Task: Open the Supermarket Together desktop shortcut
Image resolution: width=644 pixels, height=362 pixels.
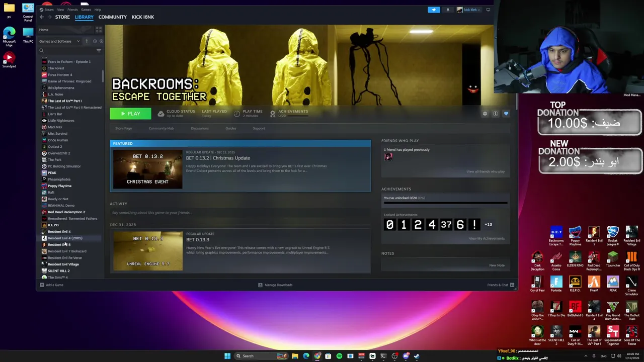Action: pos(612,336)
